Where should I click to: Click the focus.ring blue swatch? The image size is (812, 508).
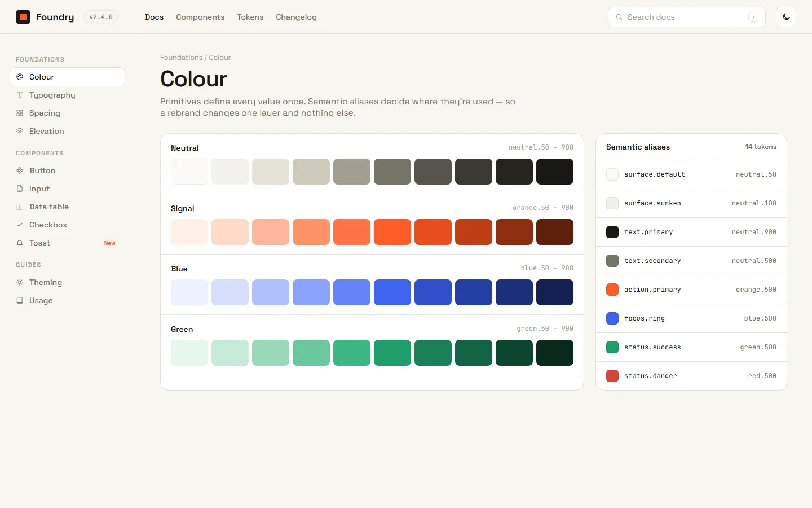612,318
